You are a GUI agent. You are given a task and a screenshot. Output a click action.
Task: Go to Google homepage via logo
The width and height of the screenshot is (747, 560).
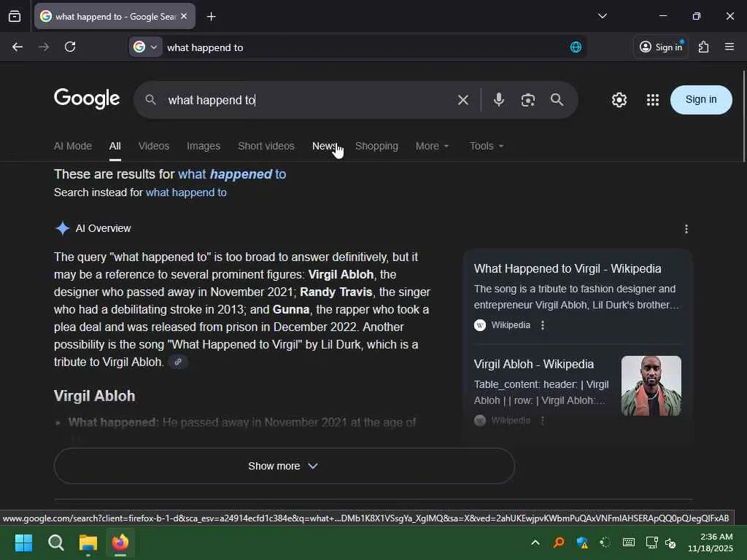click(87, 99)
